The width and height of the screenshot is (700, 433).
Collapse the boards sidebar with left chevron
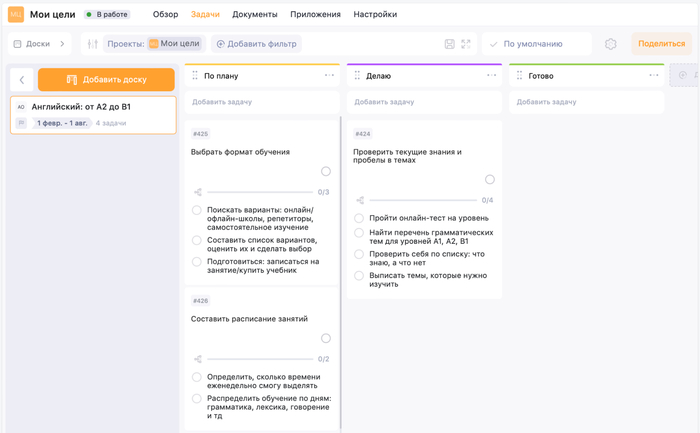pyautogui.click(x=22, y=80)
